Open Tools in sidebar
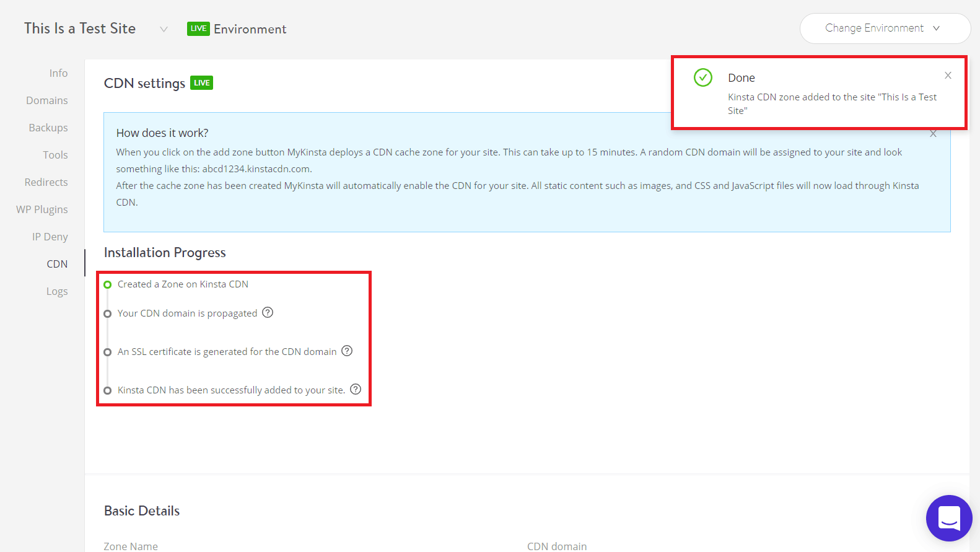980x552 pixels. (55, 155)
